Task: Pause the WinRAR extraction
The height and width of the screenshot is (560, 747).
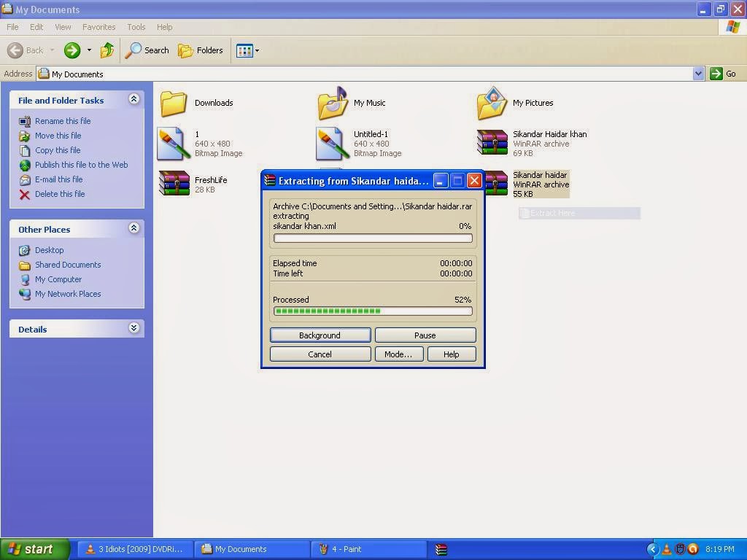Action: [425, 335]
